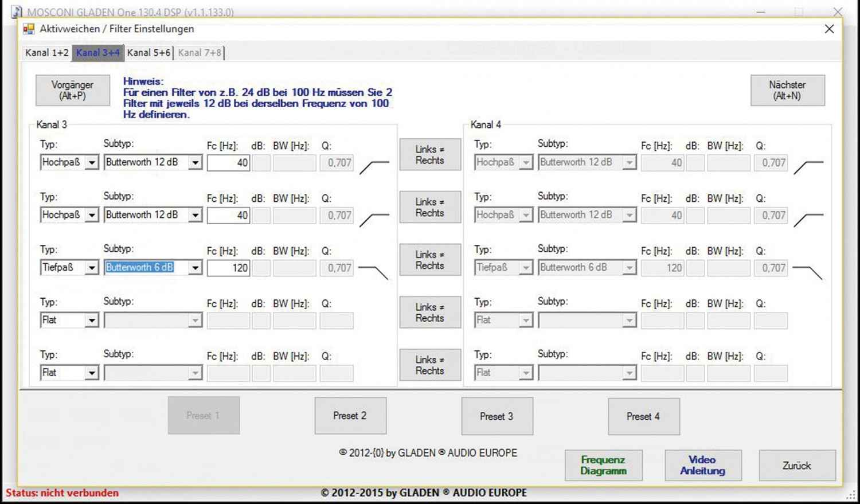This screenshot has height=504, width=860.
Task: Click the Kanal 7+8 tab
Action: tap(199, 53)
